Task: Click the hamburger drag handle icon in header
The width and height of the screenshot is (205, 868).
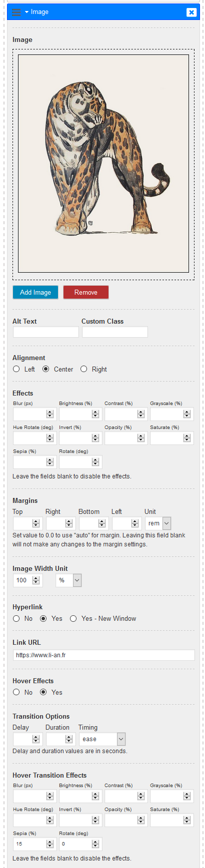Action: [x=16, y=12]
